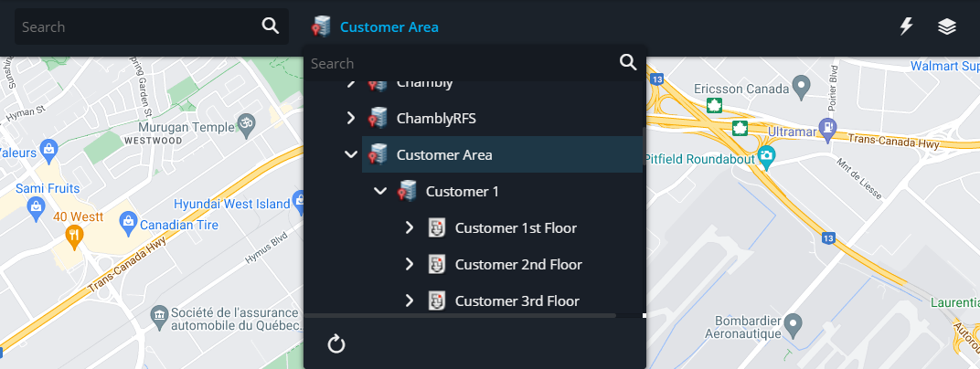Viewport: 980px width, 369px height.
Task: Click the Ericsson Canada label
Action: click(741, 89)
